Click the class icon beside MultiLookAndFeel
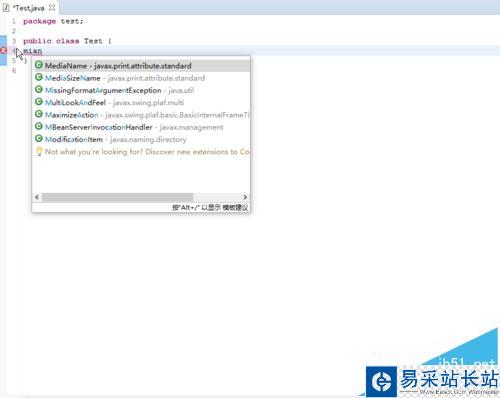Image resolution: width=500 pixels, height=398 pixels. pos(39,102)
